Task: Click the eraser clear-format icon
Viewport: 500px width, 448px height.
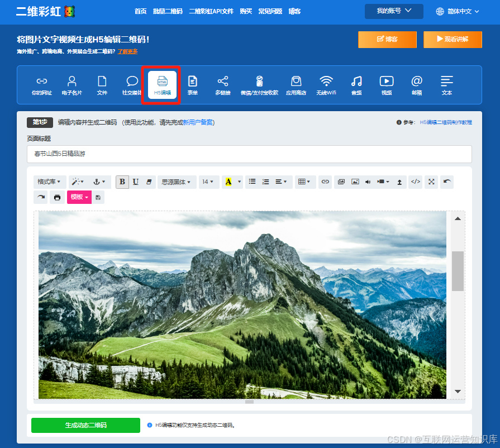Action: (149, 182)
